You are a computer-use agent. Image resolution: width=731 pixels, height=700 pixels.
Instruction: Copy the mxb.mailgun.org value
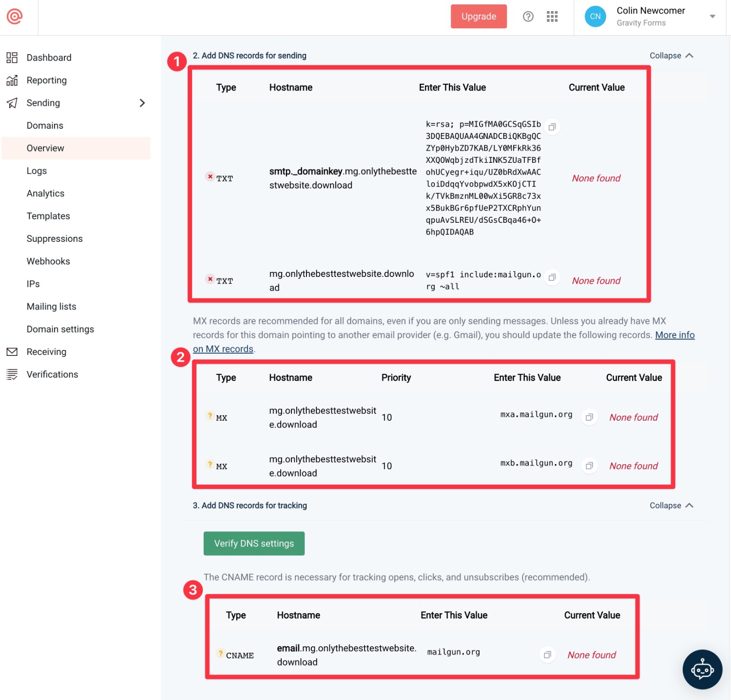[589, 466]
